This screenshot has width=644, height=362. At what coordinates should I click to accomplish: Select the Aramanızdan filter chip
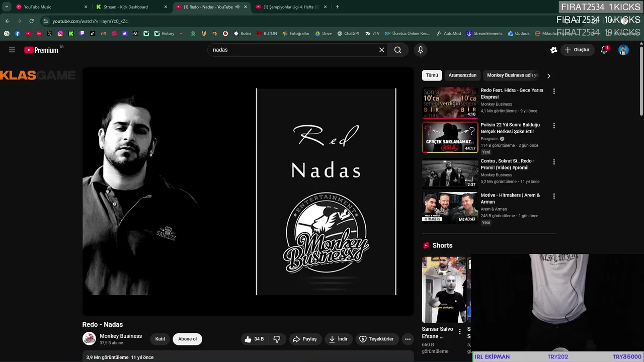462,75
